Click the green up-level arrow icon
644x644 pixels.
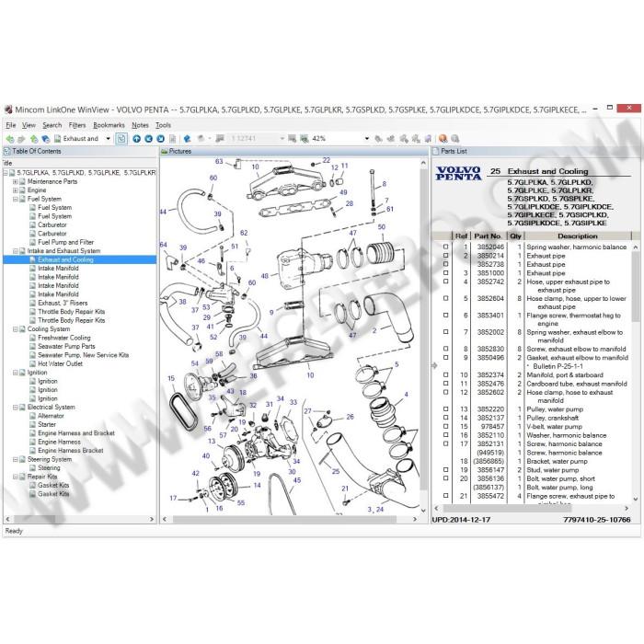34,139
